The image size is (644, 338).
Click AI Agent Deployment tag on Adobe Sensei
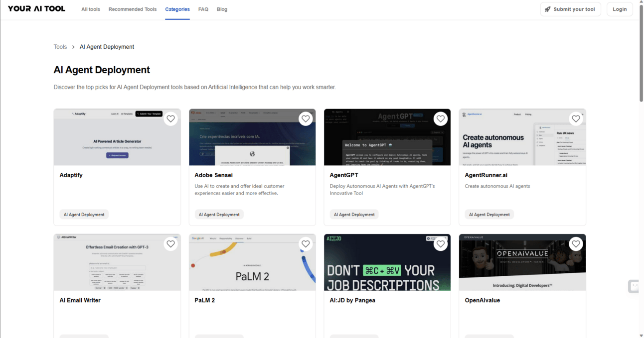pos(219,215)
